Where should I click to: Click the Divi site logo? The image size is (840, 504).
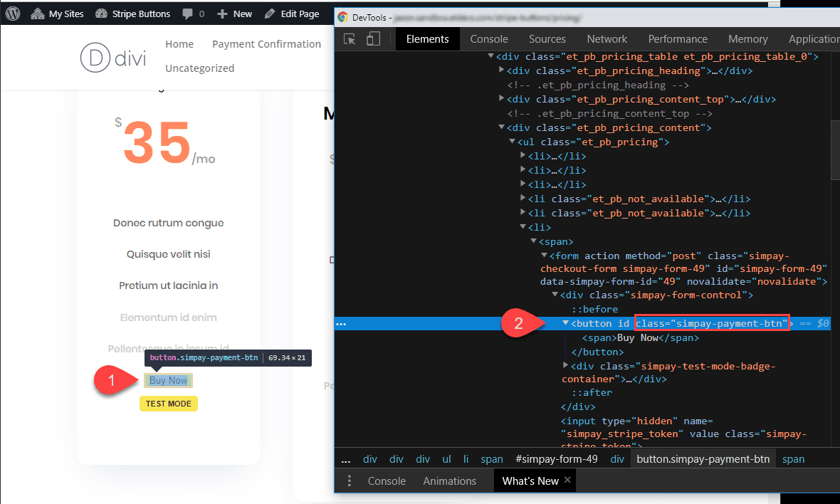pyautogui.click(x=112, y=58)
